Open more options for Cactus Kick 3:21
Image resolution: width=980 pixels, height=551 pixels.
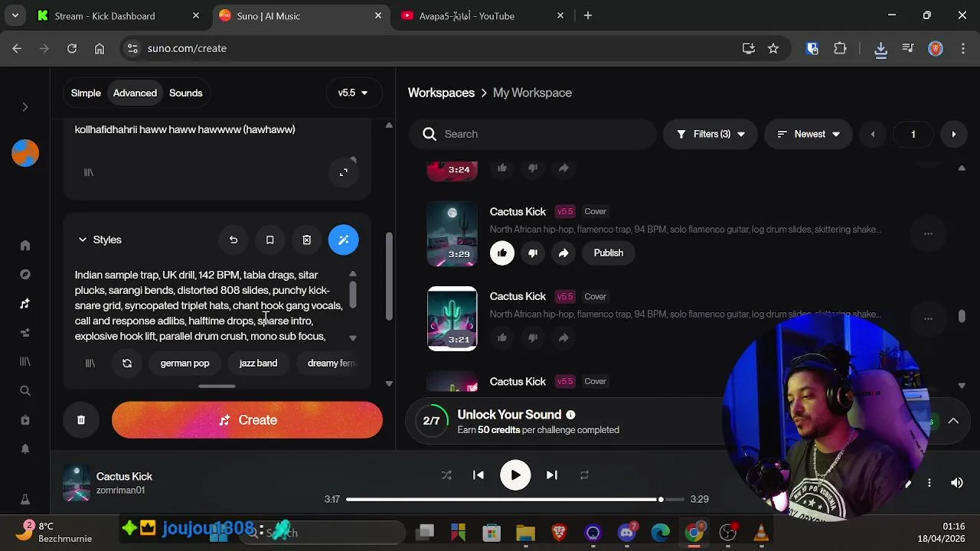point(928,318)
